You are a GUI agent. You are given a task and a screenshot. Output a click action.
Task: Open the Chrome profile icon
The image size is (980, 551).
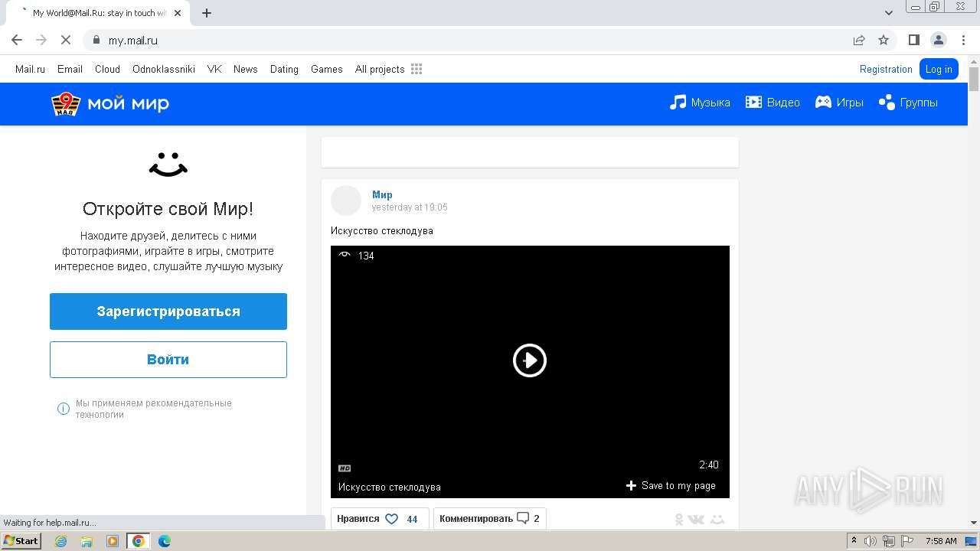tap(939, 40)
